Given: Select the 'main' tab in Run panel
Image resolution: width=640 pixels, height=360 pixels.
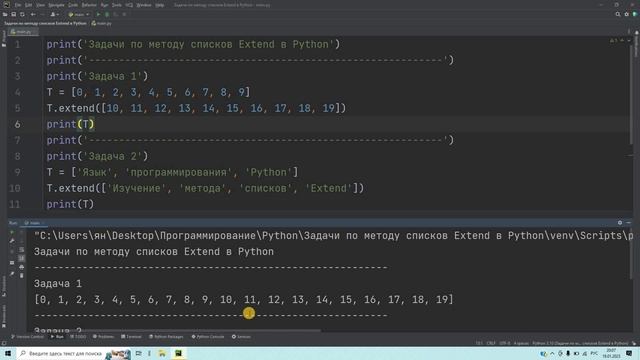Looking at the screenshot, I should pyautogui.click(x=34, y=223).
